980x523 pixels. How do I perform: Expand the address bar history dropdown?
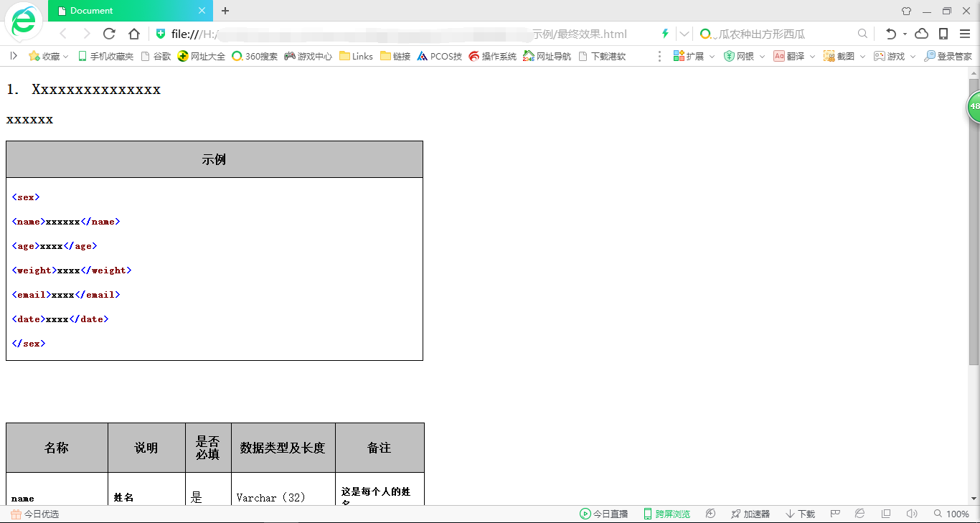tap(684, 34)
